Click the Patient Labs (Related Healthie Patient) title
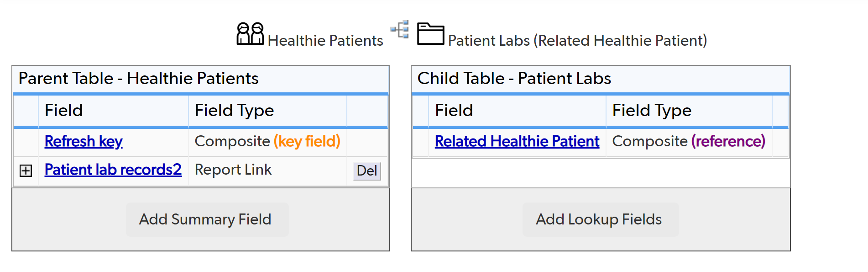This screenshot has height=272, width=868. point(577,40)
